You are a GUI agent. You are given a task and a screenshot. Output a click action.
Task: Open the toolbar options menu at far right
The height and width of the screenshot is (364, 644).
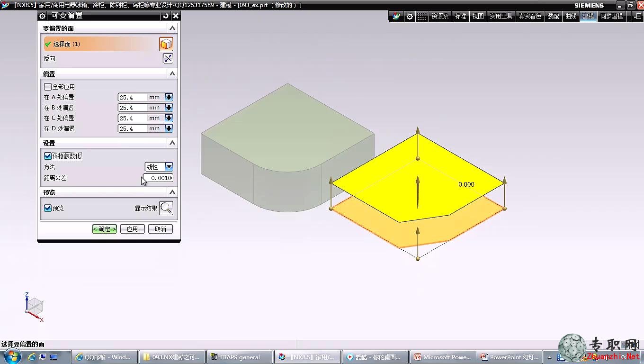click(637, 16)
